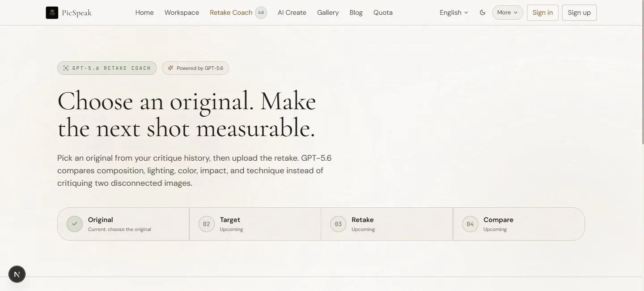Click the 04 step number circle

[x=470, y=224]
